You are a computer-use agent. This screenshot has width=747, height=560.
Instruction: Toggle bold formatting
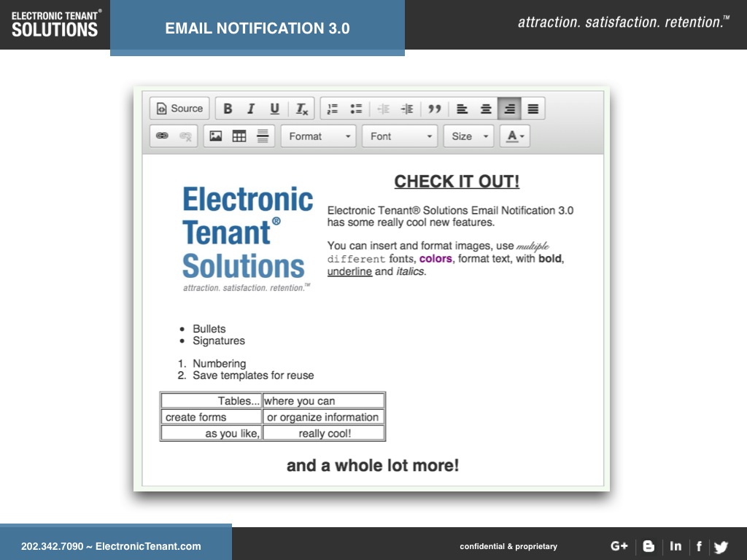point(228,109)
